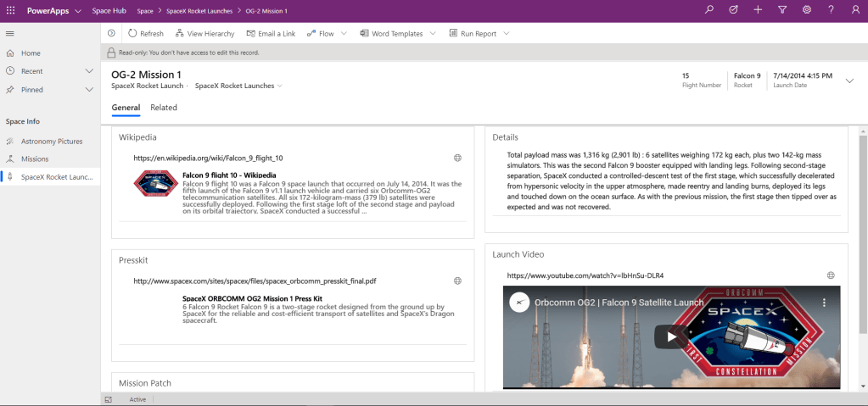Click the globe icon beside the Presskit URL

pos(457,281)
